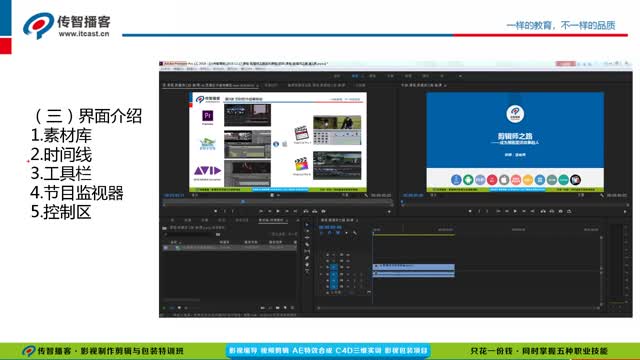640x360 pixels.
Task: Open Source monitor settings wrench
Action: tap(366, 195)
